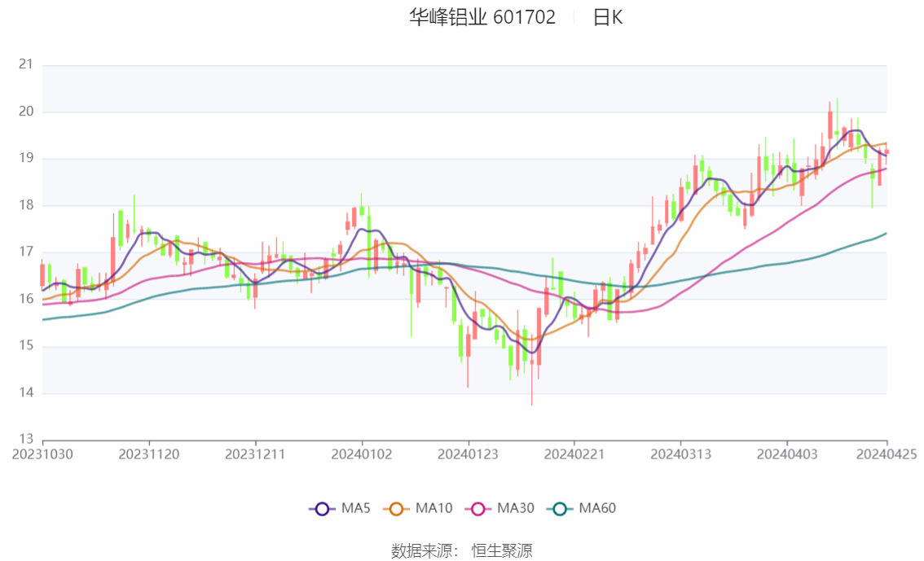Click x-axis date label 20240403

[x=787, y=454]
